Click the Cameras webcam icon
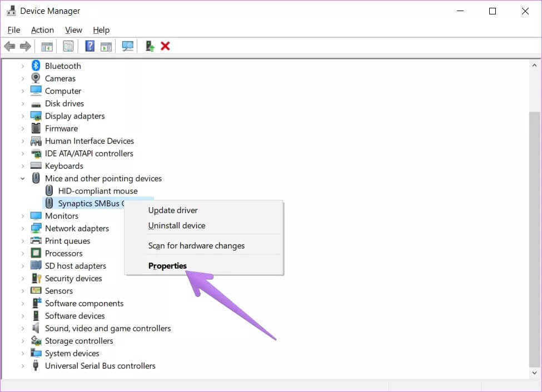This screenshot has width=542, height=392. [x=36, y=78]
